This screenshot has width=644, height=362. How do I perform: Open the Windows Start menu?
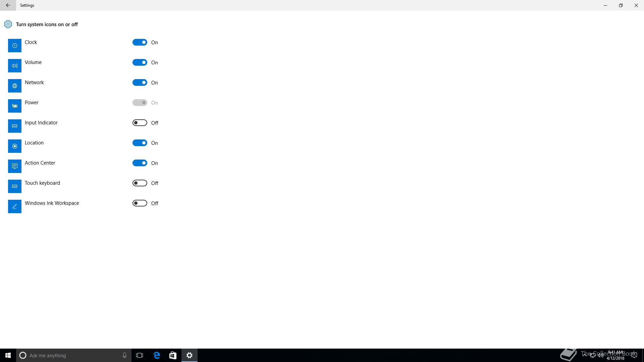8,355
